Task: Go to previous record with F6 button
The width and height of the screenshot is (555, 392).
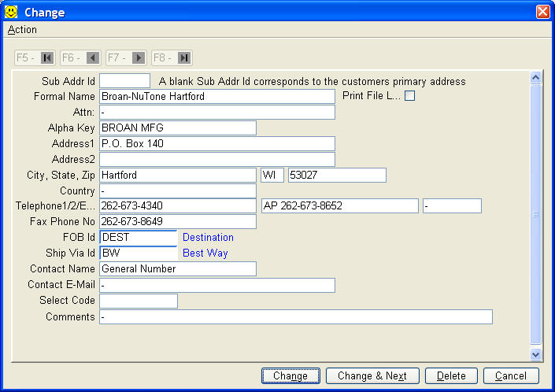Action: tap(81, 57)
